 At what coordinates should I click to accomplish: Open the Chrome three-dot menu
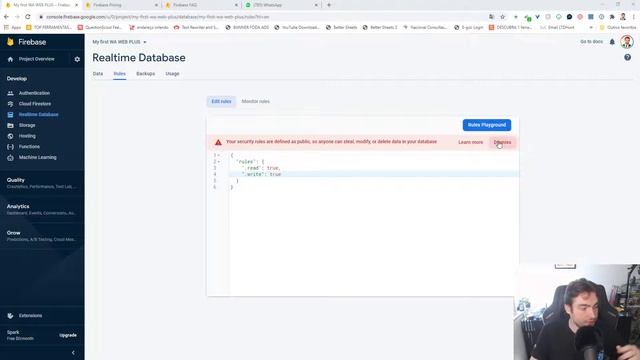[634, 17]
